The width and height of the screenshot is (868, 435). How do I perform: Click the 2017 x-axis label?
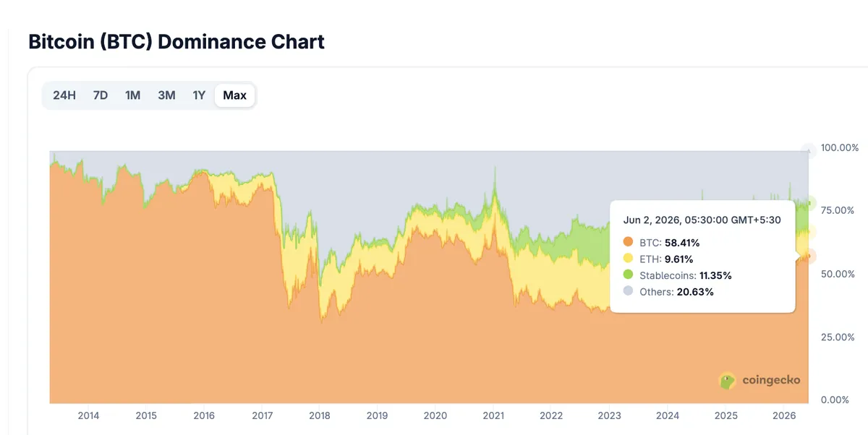coord(262,415)
